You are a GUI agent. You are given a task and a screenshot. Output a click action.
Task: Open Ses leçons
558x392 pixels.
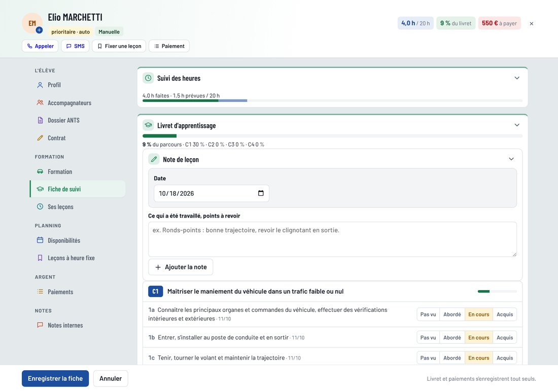(78, 207)
